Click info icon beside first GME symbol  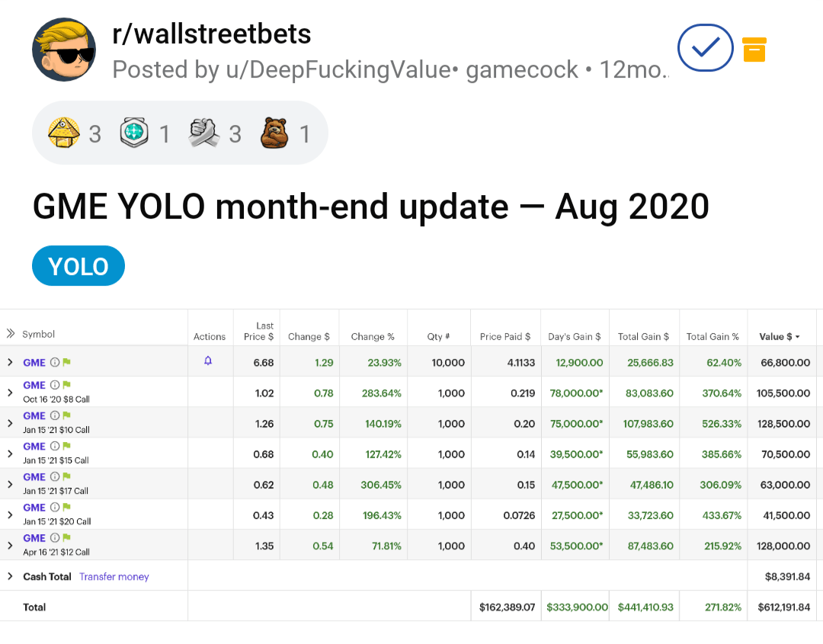55,362
